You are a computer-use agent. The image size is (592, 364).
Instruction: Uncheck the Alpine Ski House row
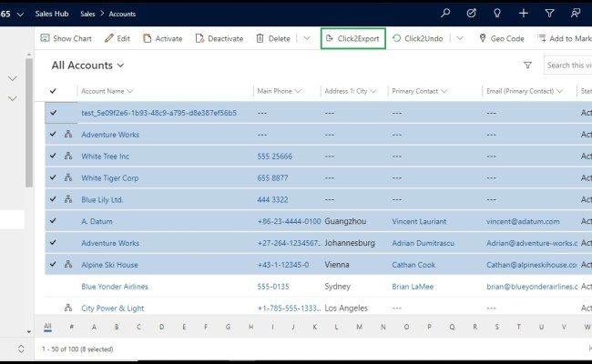coord(53,264)
